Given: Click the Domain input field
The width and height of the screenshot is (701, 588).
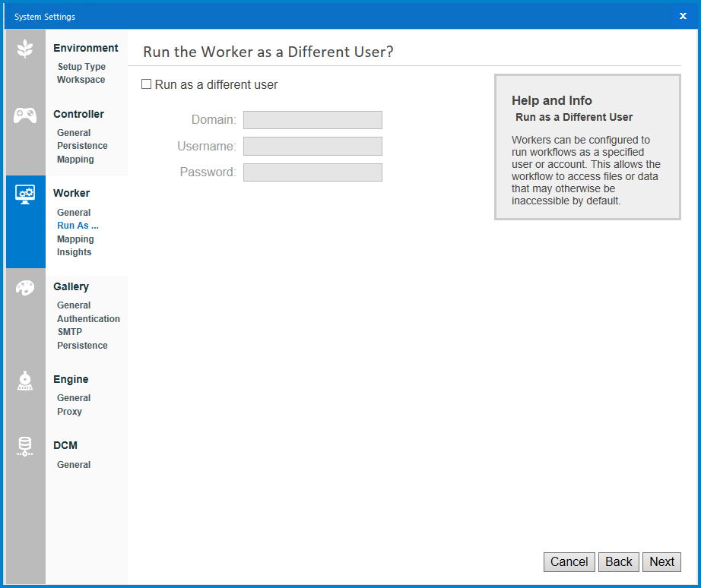Looking at the screenshot, I should point(312,119).
